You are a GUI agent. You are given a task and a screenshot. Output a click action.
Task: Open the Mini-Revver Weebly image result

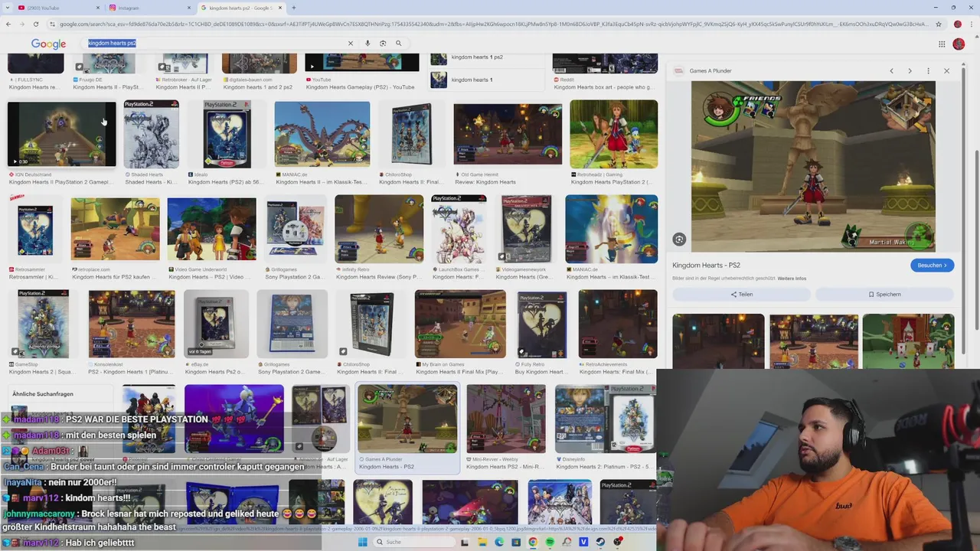click(x=506, y=419)
